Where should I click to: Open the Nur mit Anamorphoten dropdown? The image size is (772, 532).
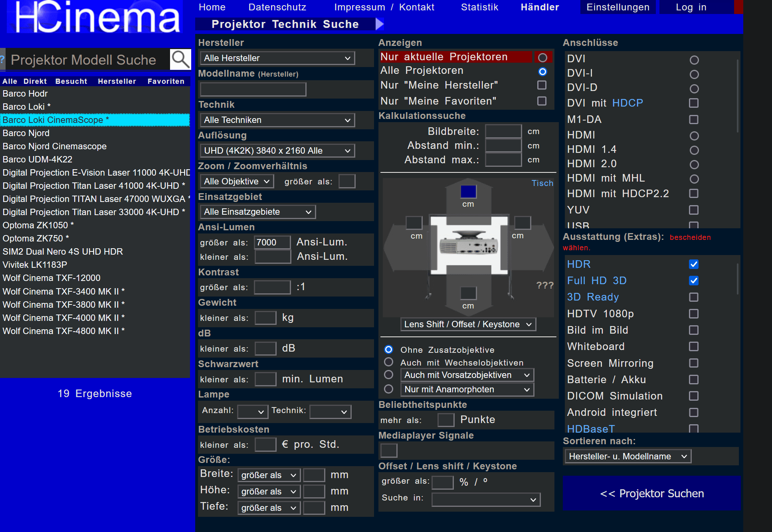(467, 390)
